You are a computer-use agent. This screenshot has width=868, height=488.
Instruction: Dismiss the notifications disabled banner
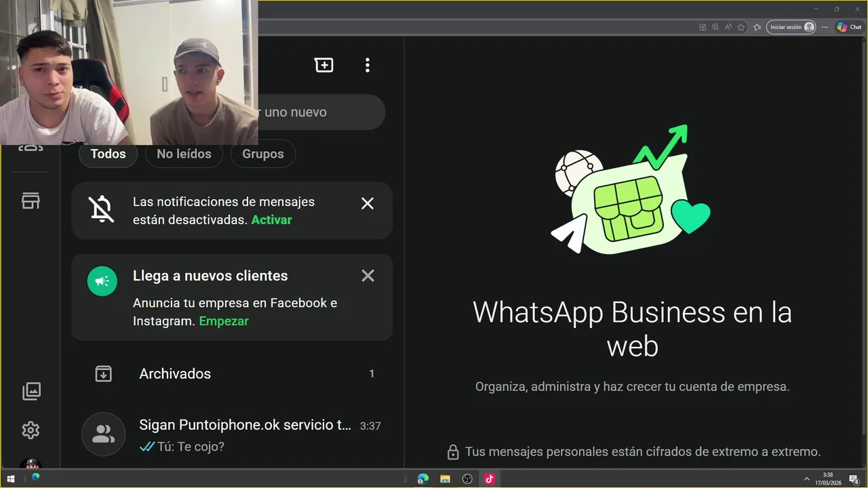[x=368, y=203]
